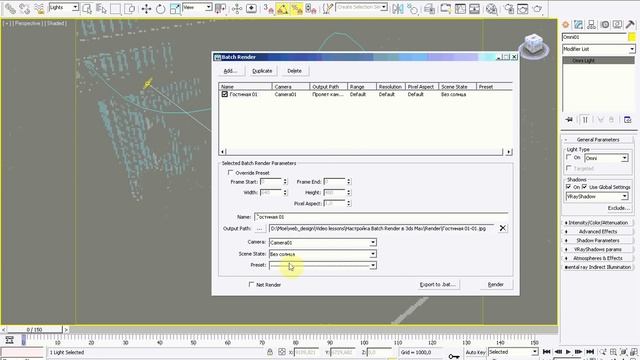Clear the output path with X button
This screenshot has width=640, height=360.
point(502,228)
